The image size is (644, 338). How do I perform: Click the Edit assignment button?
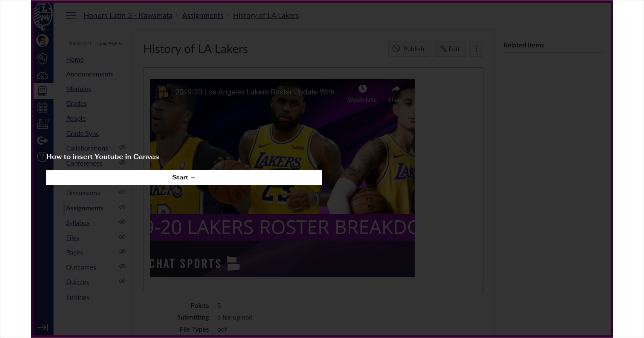point(450,49)
